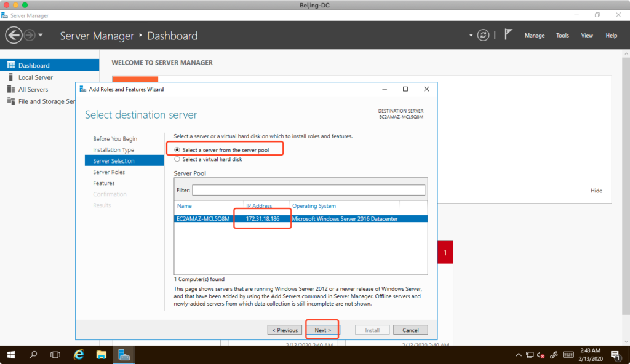Go to Local Server in the sidebar
The height and width of the screenshot is (364, 630).
coord(35,77)
